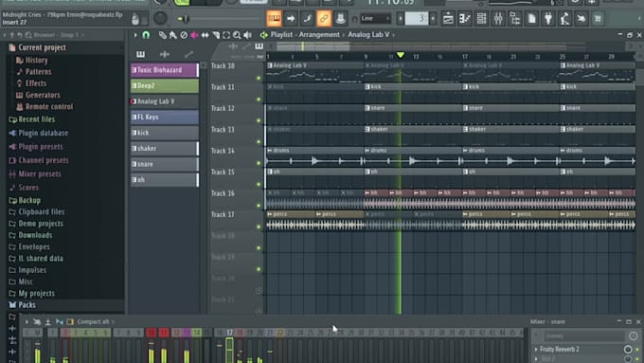Click the playhead marker at bar 12
This screenshot has height=363, width=644.
click(x=401, y=55)
